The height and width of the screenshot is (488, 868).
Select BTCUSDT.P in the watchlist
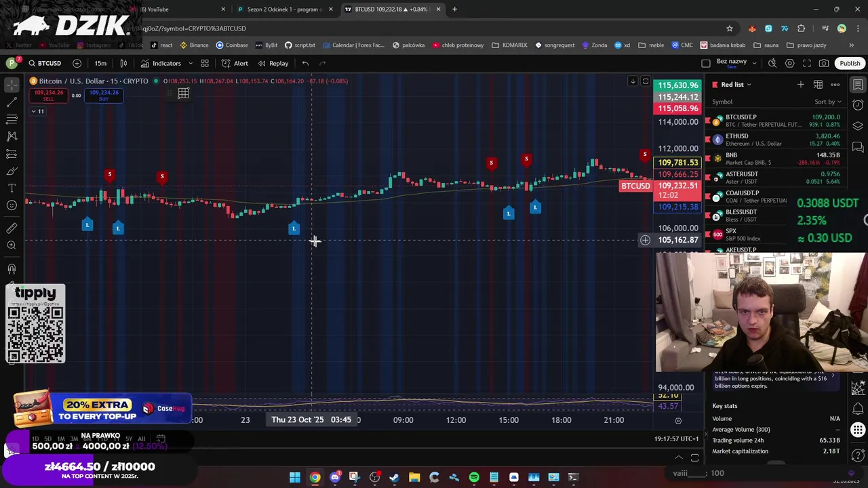tap(776, 121)
